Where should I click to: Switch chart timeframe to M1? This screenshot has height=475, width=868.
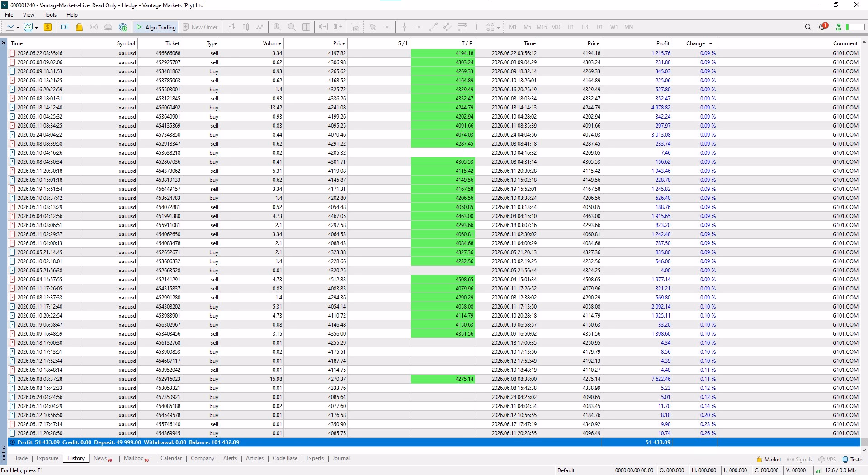513,27
